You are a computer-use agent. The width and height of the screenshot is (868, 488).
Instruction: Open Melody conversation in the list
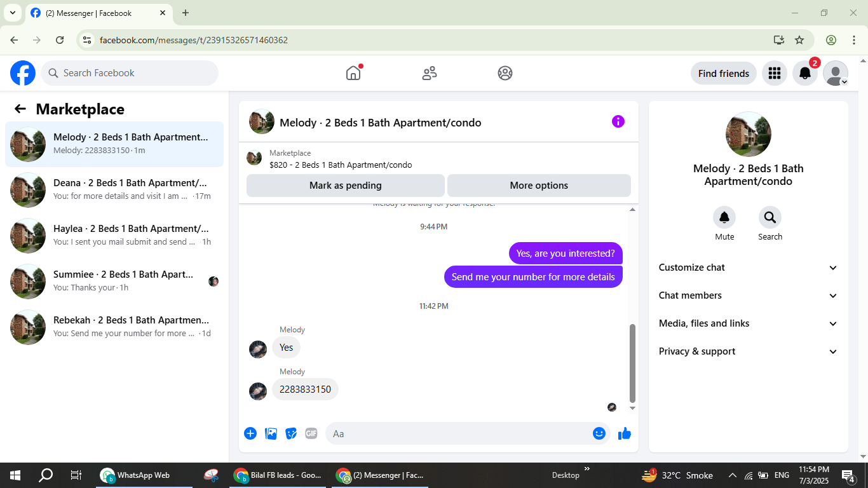pos(114,144)
